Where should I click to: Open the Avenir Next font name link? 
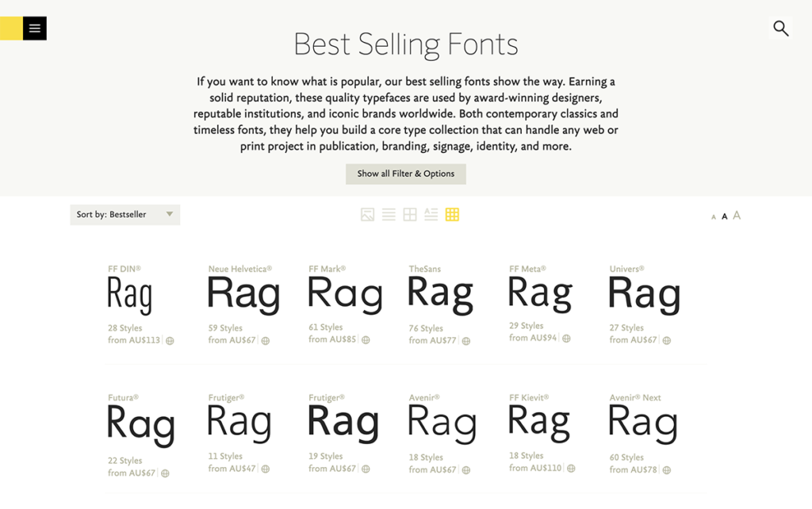pos(635,398)
